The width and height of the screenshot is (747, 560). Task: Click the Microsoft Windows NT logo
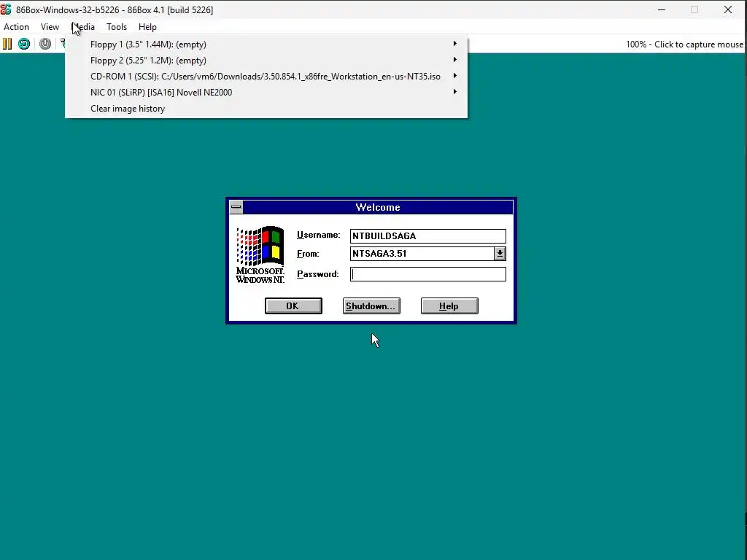click(260, 254)
